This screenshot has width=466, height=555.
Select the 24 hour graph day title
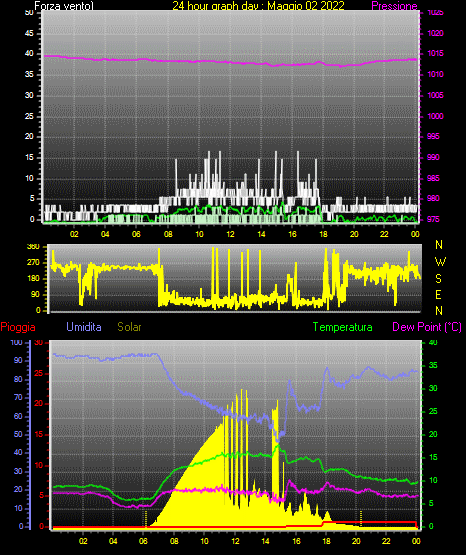(x=258, y=6)
